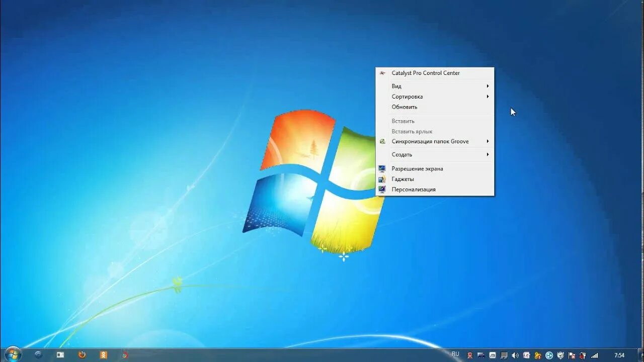
Task: Click the gray monitor tray icon
Action: (x=504, y=355)
